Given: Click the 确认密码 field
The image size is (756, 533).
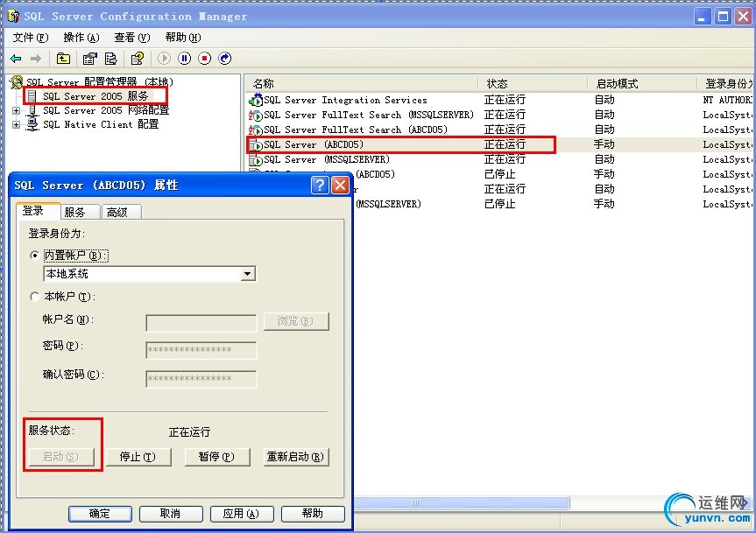Looking at the screenshot, I should pos(201,379).
